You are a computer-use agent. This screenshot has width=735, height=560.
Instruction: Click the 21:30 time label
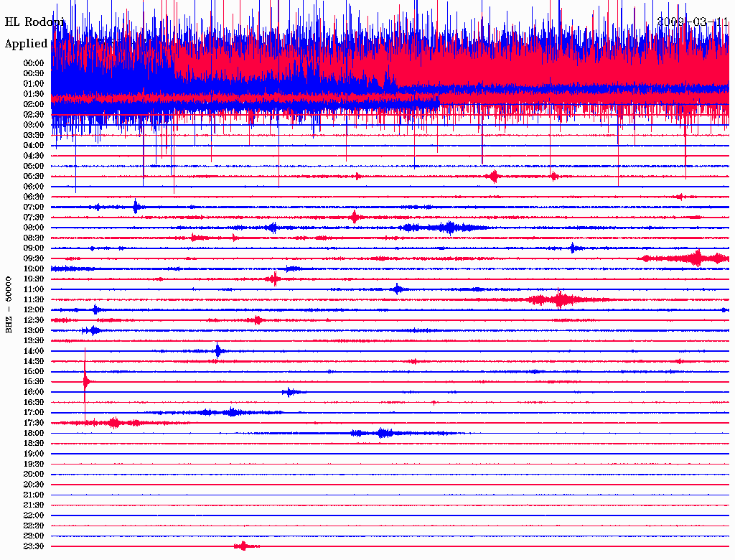33,505
